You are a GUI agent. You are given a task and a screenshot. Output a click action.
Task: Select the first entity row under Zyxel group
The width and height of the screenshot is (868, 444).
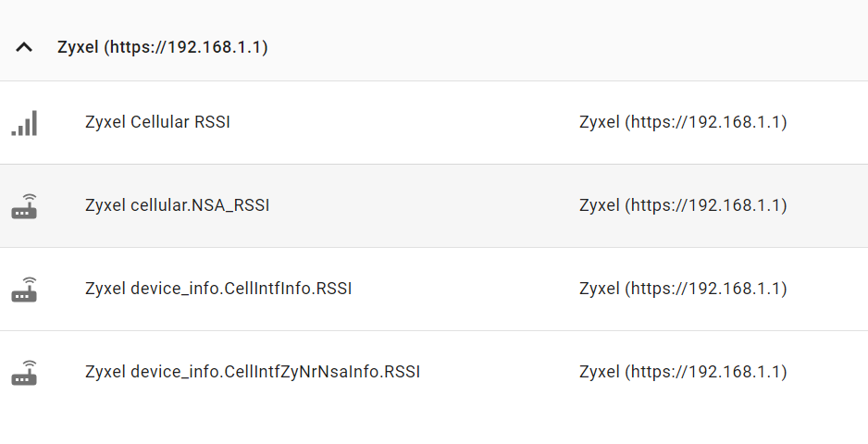click(x=434, y=123)
